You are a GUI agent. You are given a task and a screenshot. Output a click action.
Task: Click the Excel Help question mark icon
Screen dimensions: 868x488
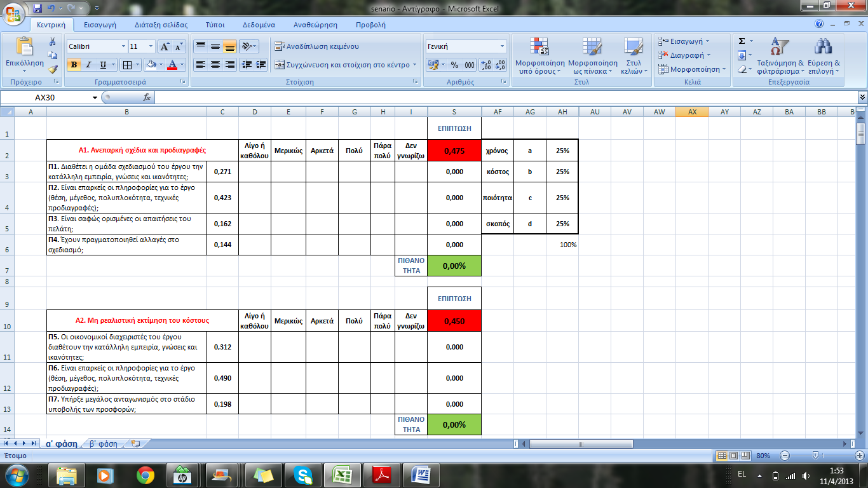click(x=819, y=24)
